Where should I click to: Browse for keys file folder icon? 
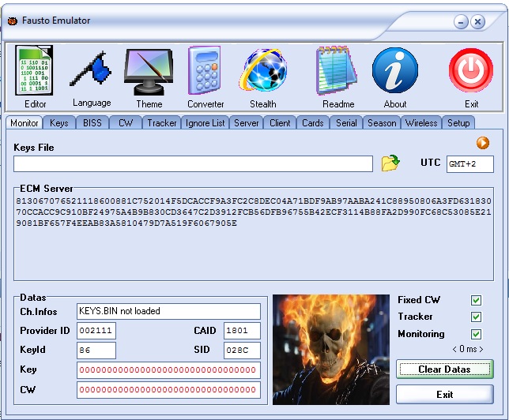click(390, 163)
